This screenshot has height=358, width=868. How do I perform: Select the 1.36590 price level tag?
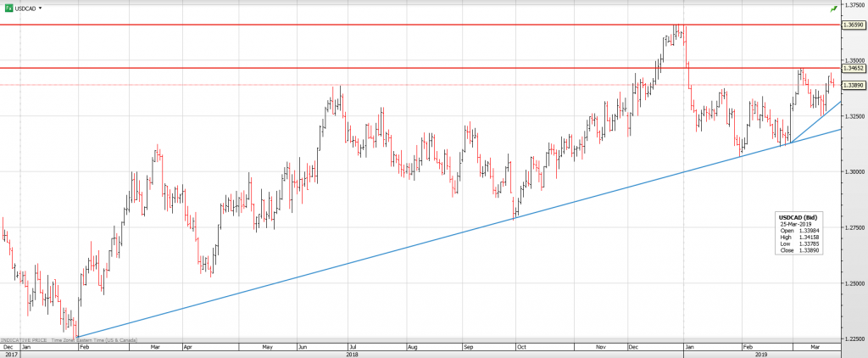click(x=853, y=25)
